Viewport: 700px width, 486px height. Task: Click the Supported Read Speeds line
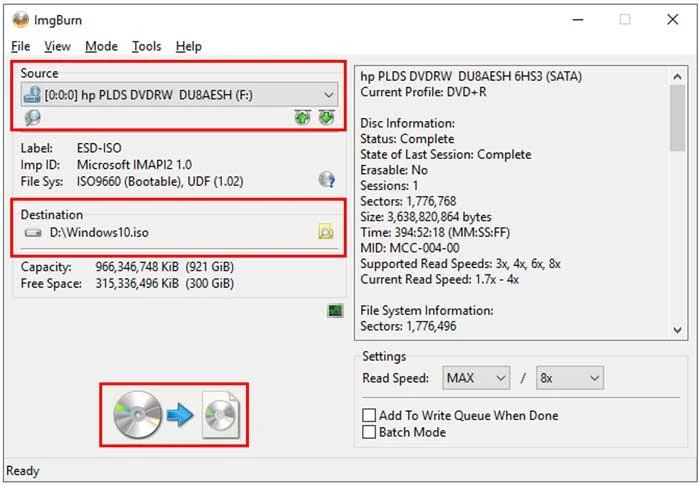pos(460,264)
